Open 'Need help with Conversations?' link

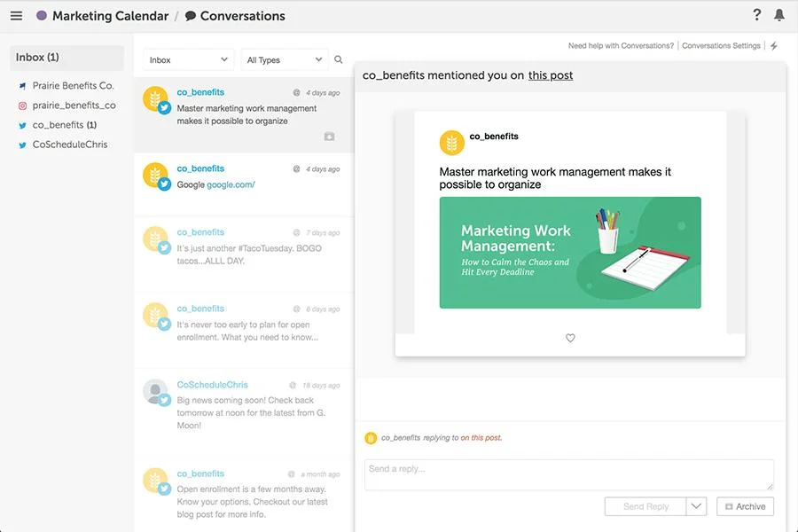coord(621,46)
